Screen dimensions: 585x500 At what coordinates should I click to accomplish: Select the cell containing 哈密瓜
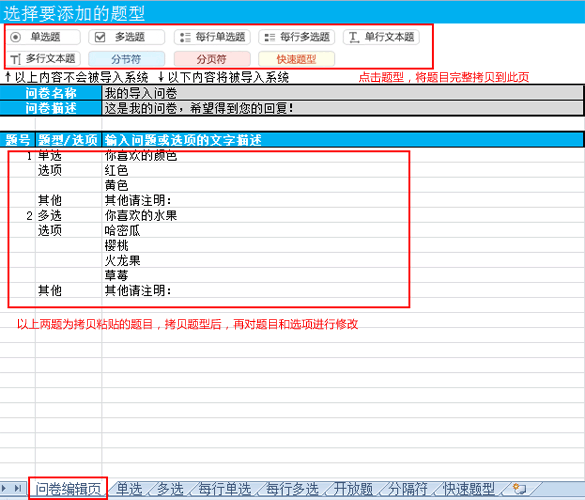pyautogui.click(x=122, y=230)
